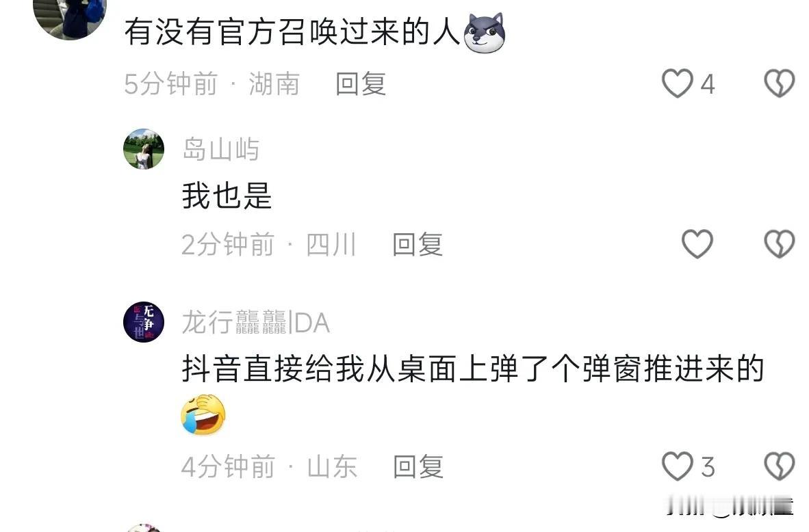Tap the like count 3 beside the heart
This screenshot has height=532, width=809.
(708, 467)
